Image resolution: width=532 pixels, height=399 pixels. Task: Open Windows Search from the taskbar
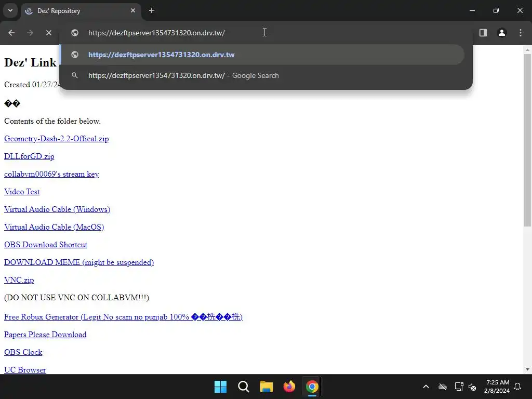point(243,387)
